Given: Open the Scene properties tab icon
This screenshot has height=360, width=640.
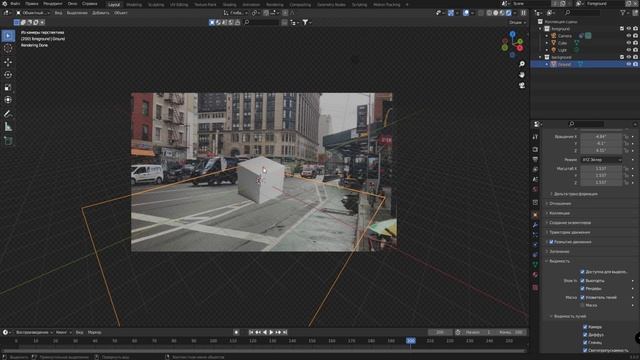Looking at the screenshot, I should click(535, 179).
